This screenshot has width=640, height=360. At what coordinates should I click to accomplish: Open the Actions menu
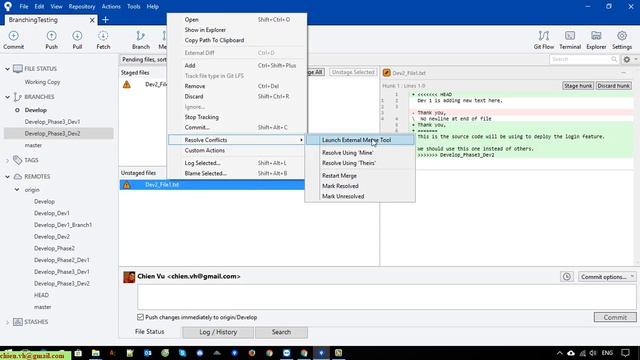point(111,7)
